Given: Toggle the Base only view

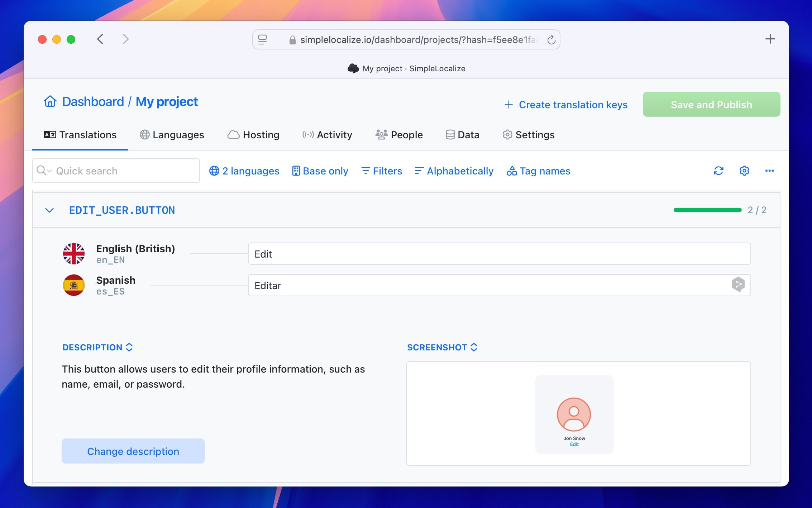Looking at the screenshot, I should coord(320,171).
